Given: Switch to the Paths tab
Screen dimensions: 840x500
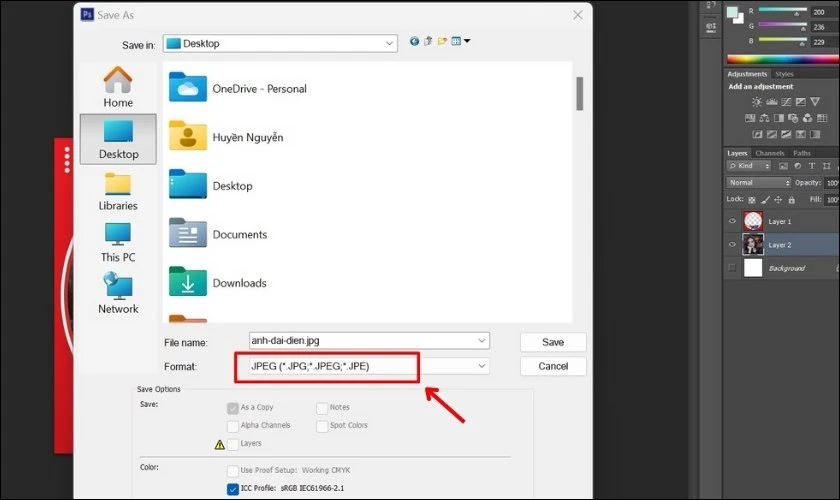Looking at the screenshot, I should click(x=802, y=153).
